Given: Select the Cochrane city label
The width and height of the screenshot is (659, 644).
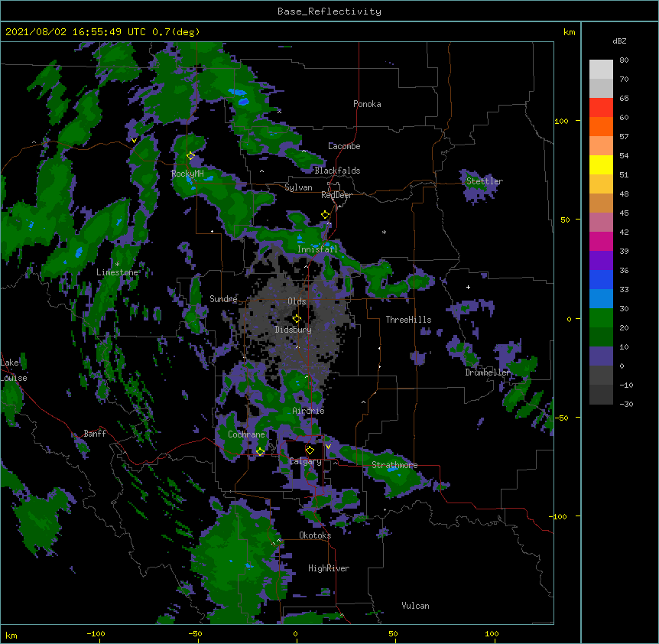Looking at the screenshot, I should pyautogui.click(x=246, y=434).
